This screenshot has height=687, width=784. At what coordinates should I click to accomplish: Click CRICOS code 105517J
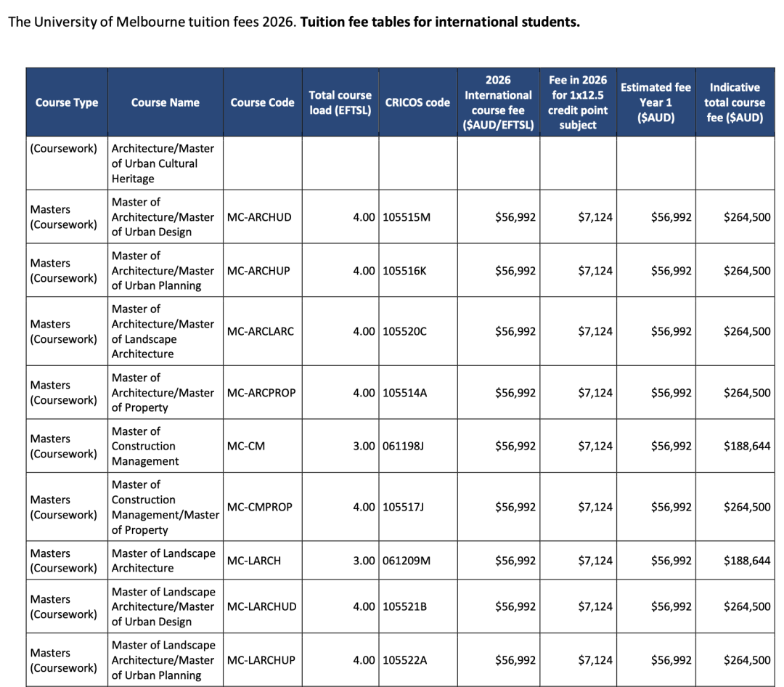403,507
